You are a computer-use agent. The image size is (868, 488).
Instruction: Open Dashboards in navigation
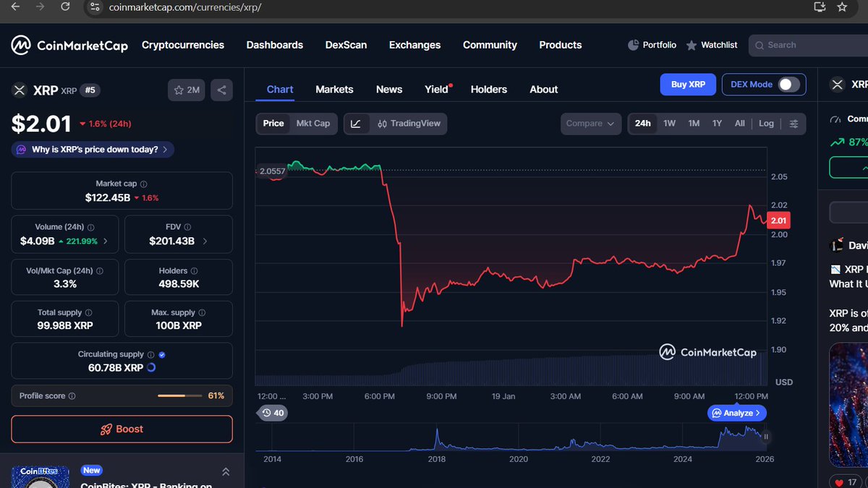tap(275, 45)
